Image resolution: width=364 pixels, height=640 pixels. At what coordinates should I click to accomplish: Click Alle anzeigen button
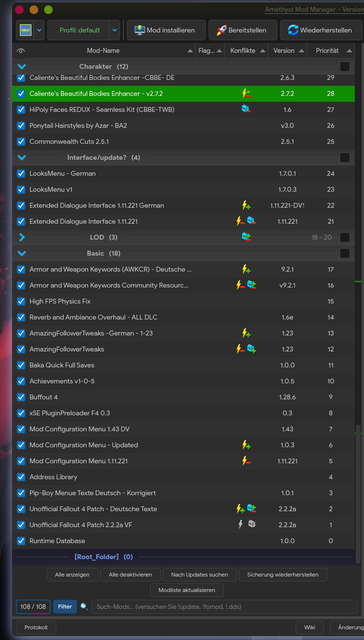click(72, 575)
